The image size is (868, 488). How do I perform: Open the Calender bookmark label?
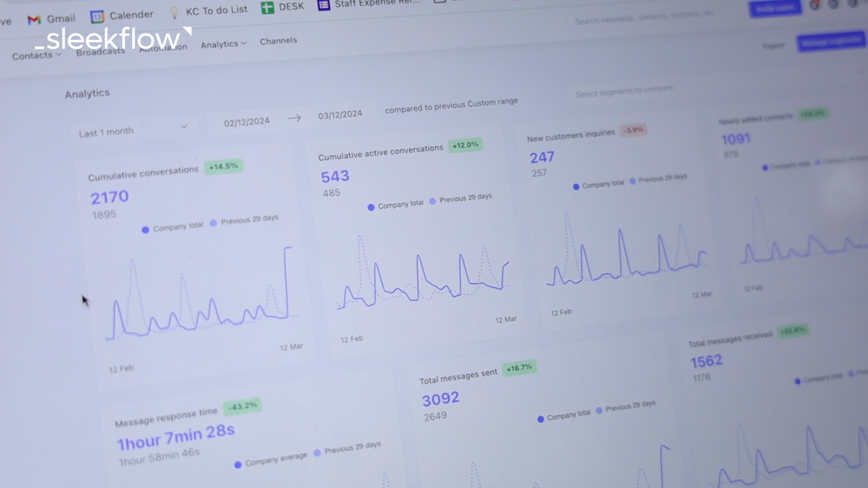[x=132, y=15]
